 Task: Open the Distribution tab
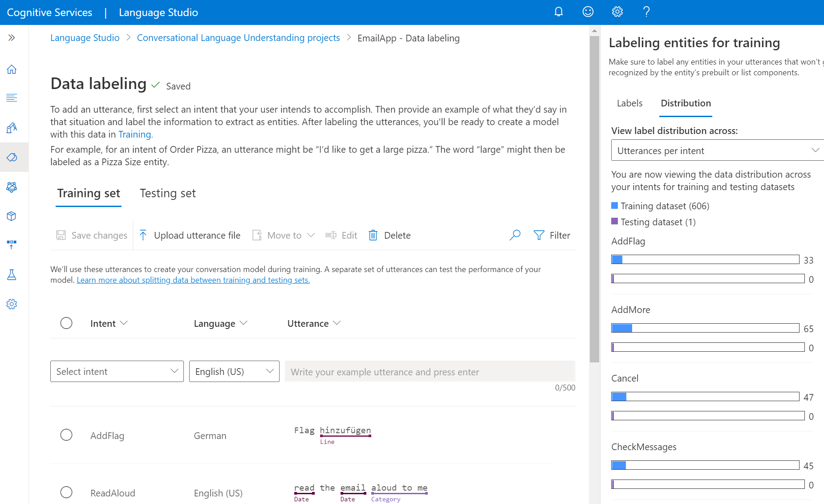[x=686, y=103]
